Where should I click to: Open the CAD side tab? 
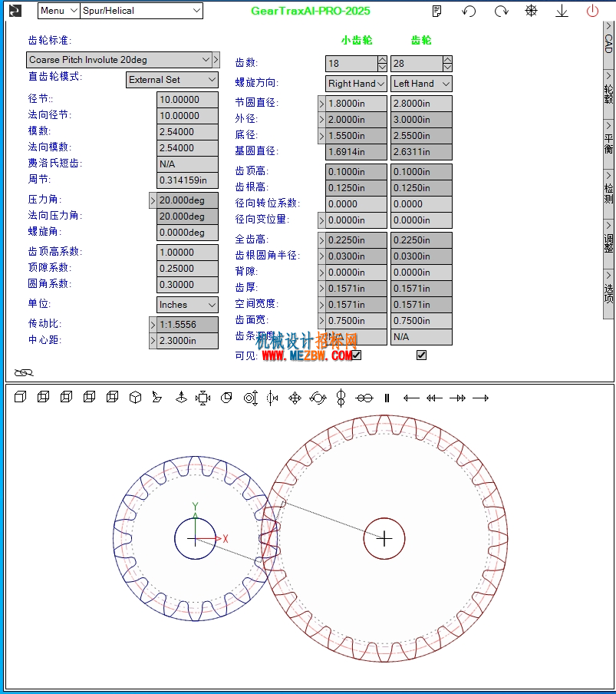coord(608,38)
